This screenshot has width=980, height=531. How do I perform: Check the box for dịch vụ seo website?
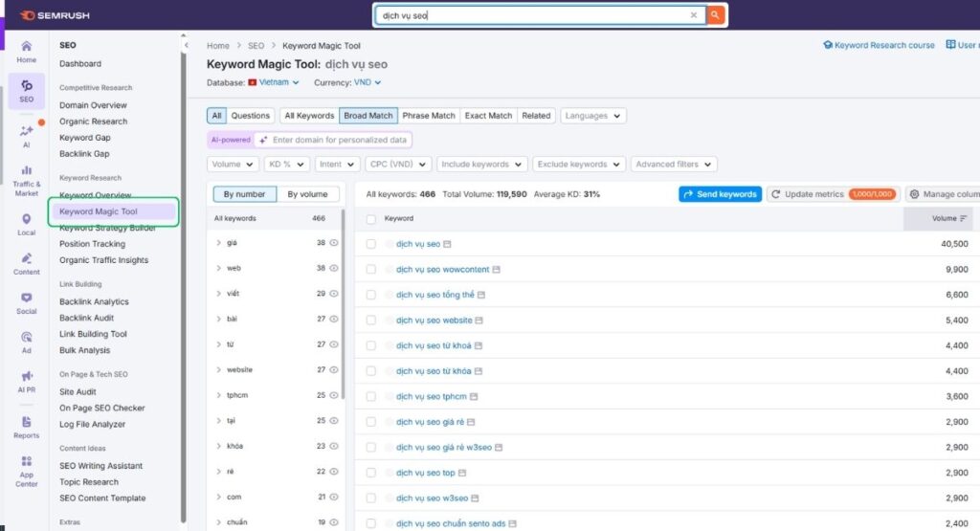click(371, 321)
